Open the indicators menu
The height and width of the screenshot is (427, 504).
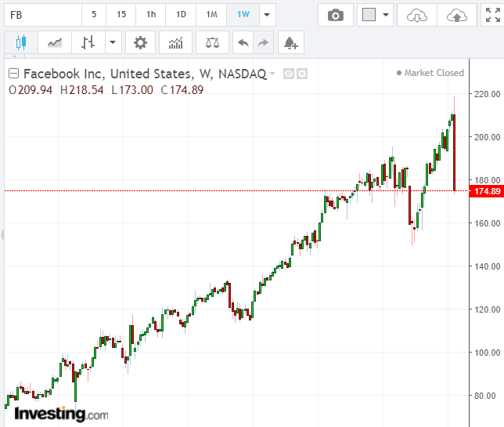(176, 43)
